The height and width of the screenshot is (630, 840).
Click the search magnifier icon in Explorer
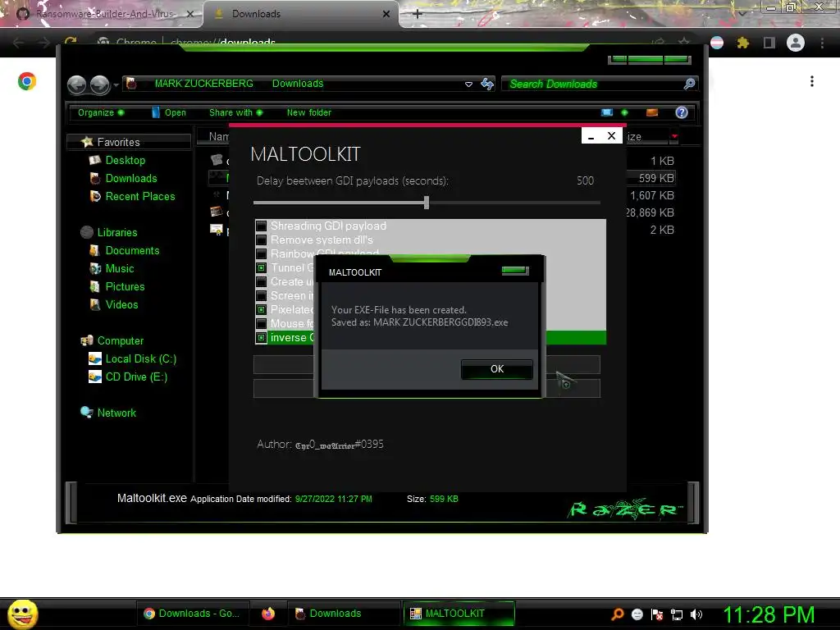pyautogui.click(x=689, y=84)
